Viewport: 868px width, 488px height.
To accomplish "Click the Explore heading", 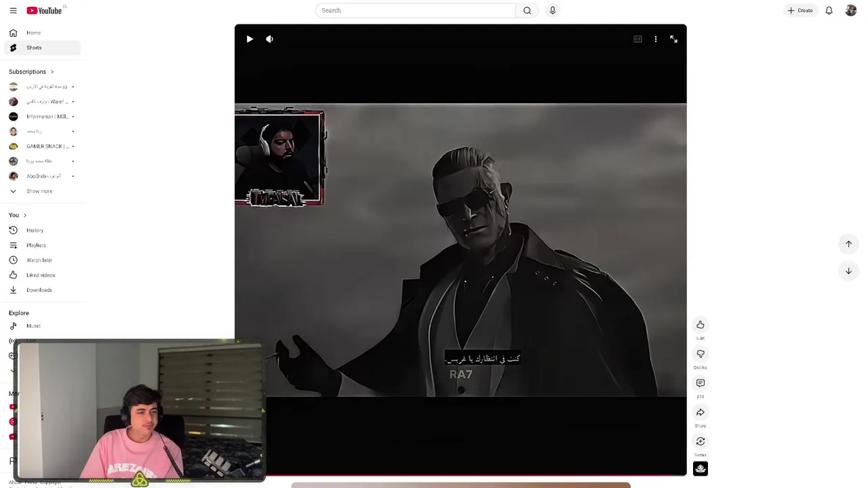I will click(19, 313).
